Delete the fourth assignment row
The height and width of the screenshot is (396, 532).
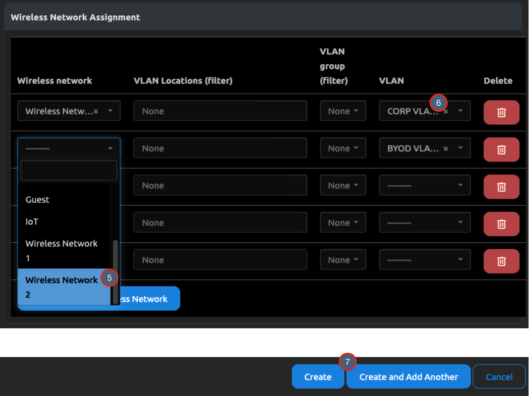pyautogui.click(x=501, y=224)
